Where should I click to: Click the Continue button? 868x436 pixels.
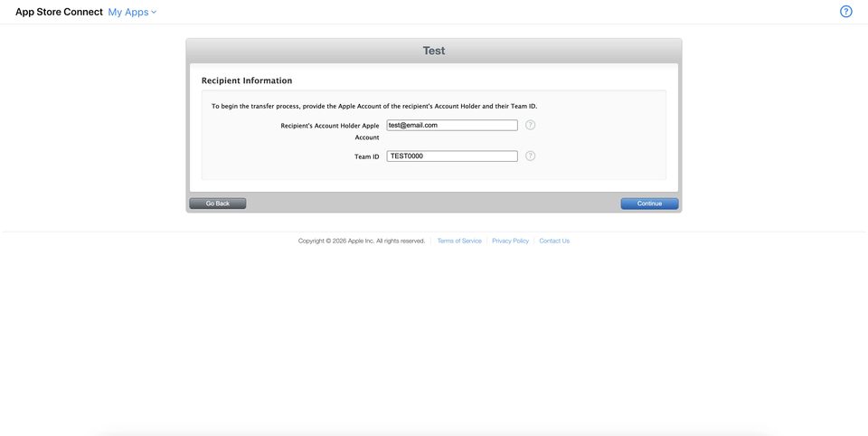(649, 204)
